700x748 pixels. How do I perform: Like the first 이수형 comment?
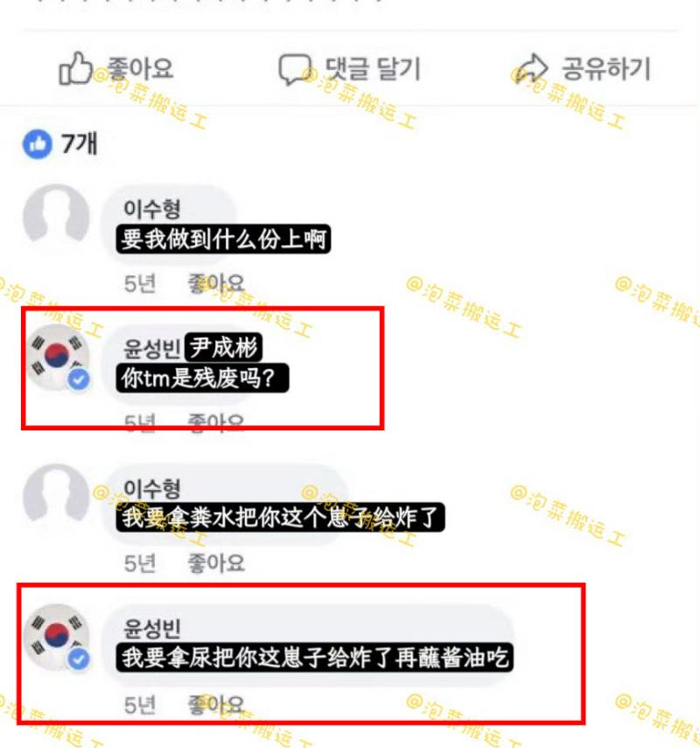215,283
